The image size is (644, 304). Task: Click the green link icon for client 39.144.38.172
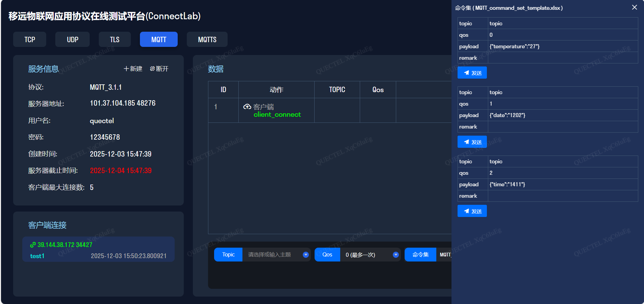coord(33,245)
